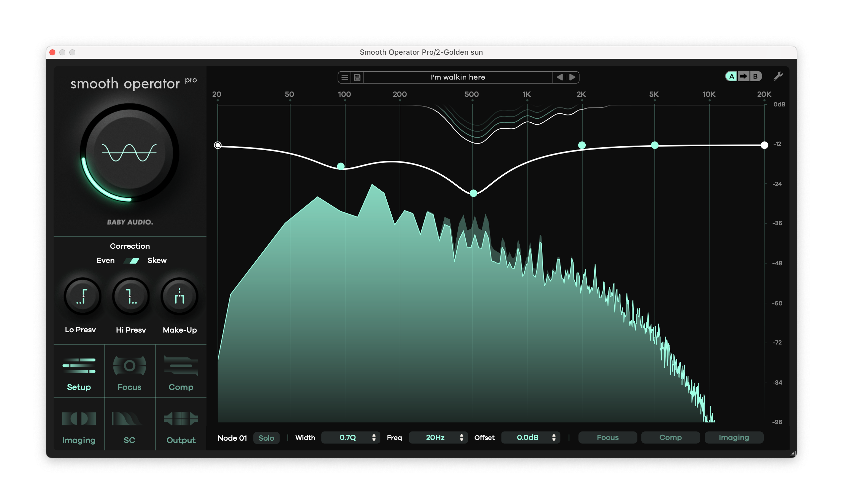The height and width of the screenshot is (504, 843).
Task: Click the 'Skew' correction label
Action: 157,261
